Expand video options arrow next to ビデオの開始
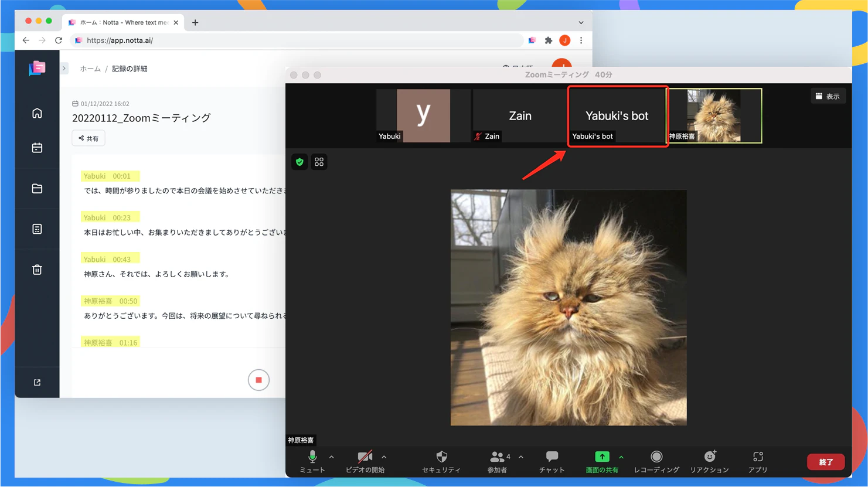Image resolution: width=868 pixels, height=487 pixels. coord(384,457)
